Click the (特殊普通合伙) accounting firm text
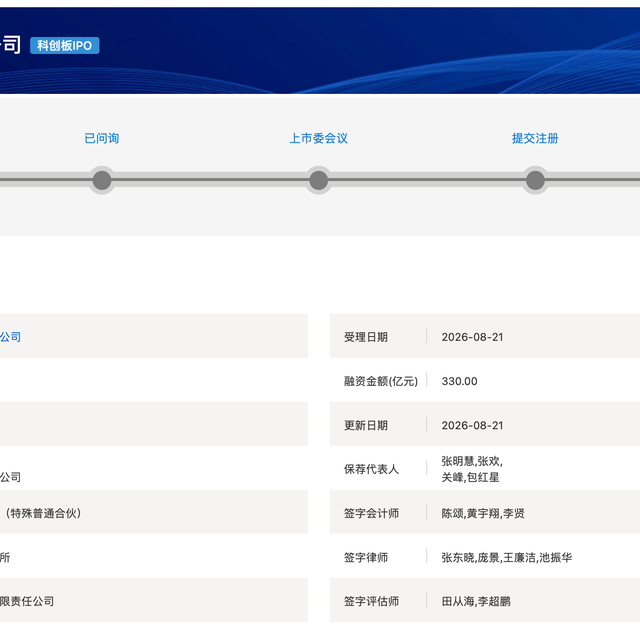 click(43, 513)
